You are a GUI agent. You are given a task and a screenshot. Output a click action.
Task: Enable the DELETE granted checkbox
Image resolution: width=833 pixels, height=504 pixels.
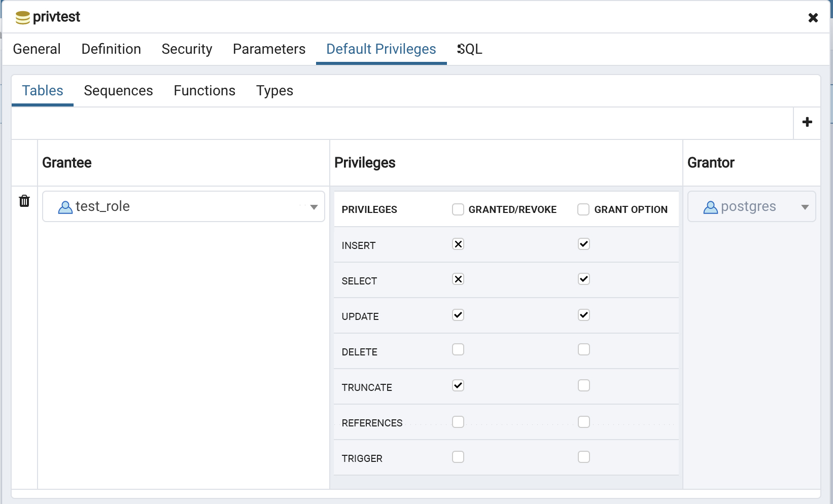458,350
